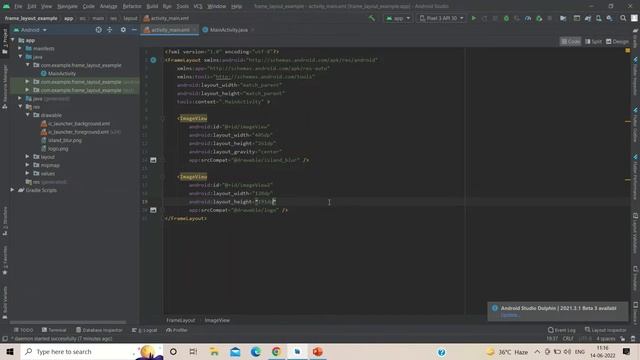Image resolution: width=640 pixels, height=360 pixels.
Task: Open the Database Inspector tool window
Action: click(x=99, y=330)
